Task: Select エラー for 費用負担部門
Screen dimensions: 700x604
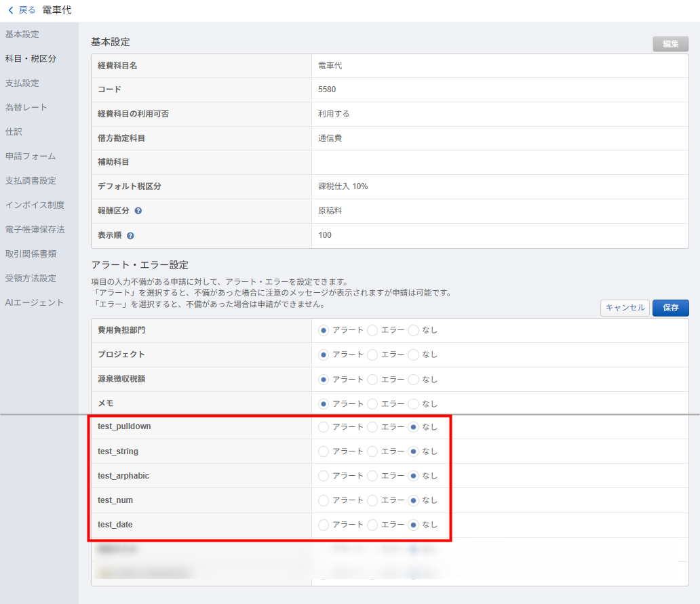Action: [372, 330]
